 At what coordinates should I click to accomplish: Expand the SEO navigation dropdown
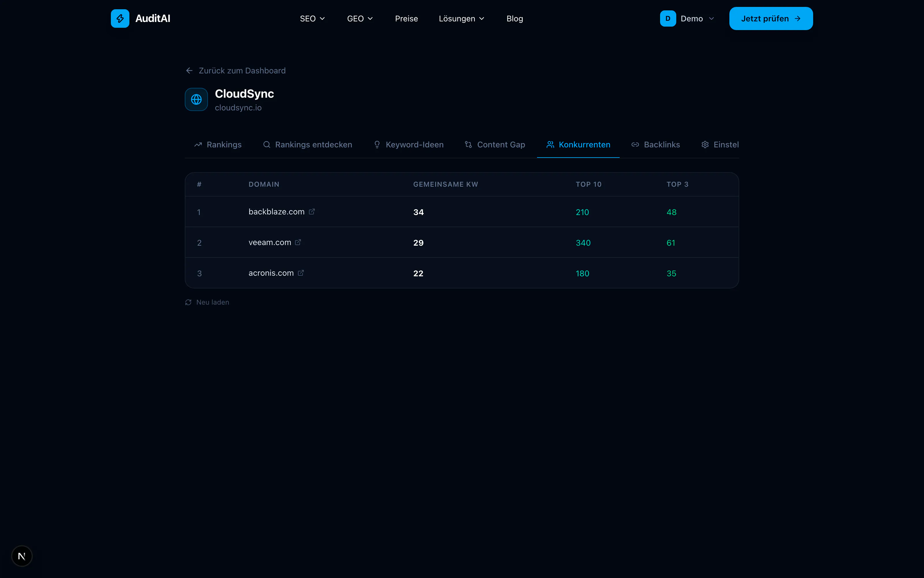pos(312,18)
